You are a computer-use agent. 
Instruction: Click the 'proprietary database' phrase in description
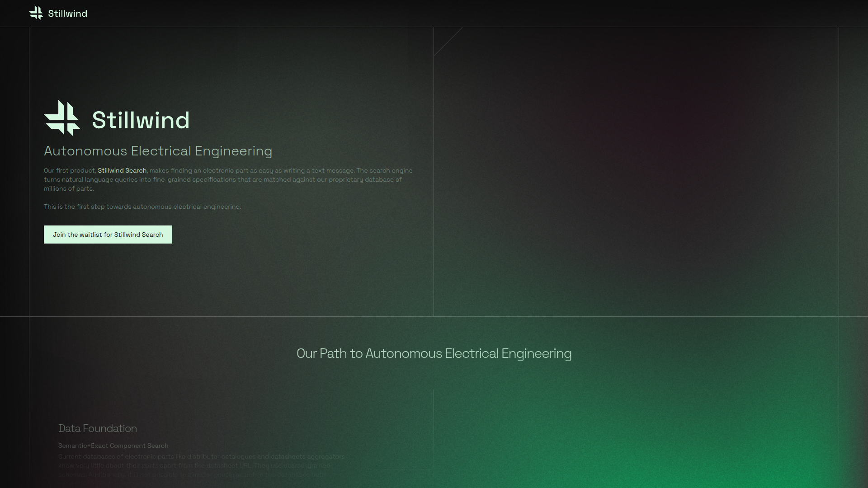pyautogui.click(x=361, y=179)
